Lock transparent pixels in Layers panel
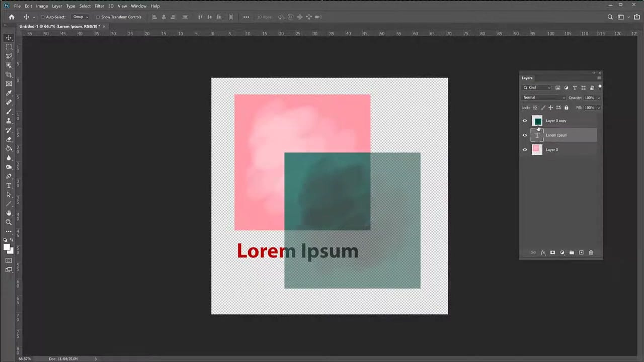Viewport: 644px width, 362px height. (x=535, y=108)
